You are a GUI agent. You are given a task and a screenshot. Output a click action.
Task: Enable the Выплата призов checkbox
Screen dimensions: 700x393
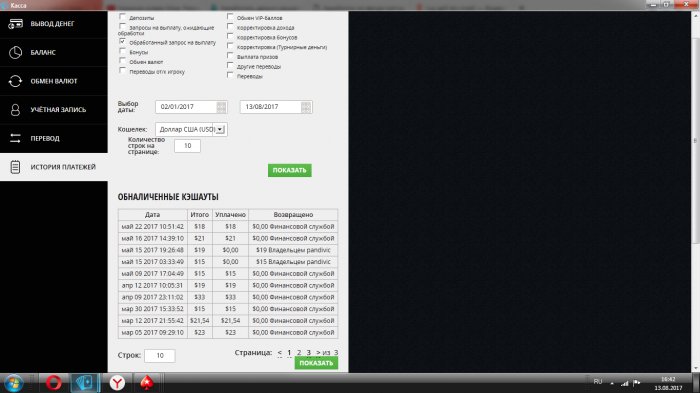pos(230,55)
